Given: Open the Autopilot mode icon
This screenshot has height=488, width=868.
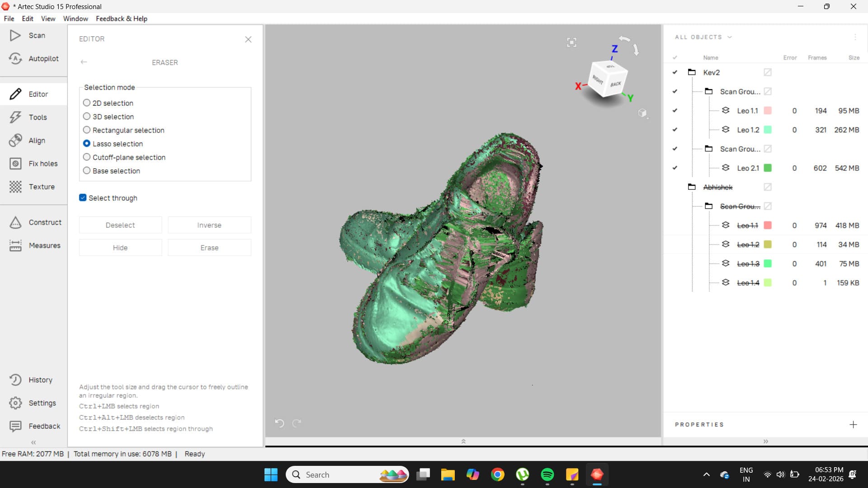Looking at the screenshot, I should [x=15, y=58].
